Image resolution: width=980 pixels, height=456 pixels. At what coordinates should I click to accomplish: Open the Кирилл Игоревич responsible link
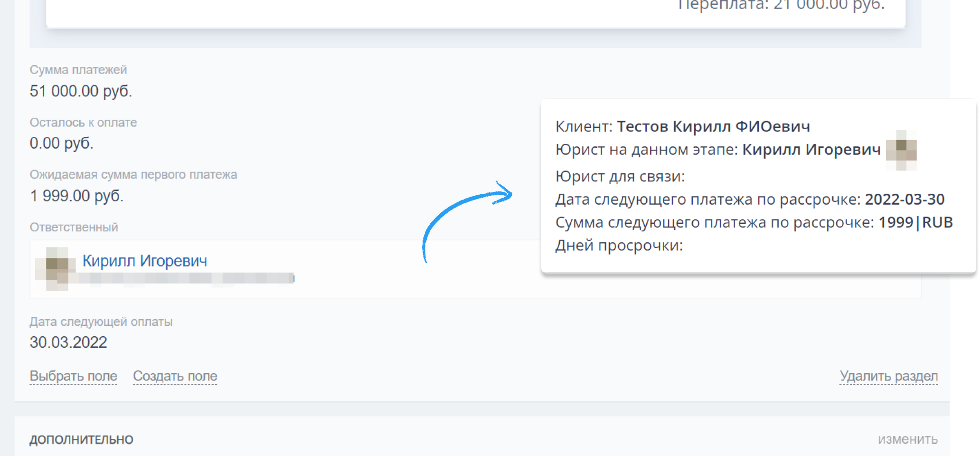(x=145, y=261)
